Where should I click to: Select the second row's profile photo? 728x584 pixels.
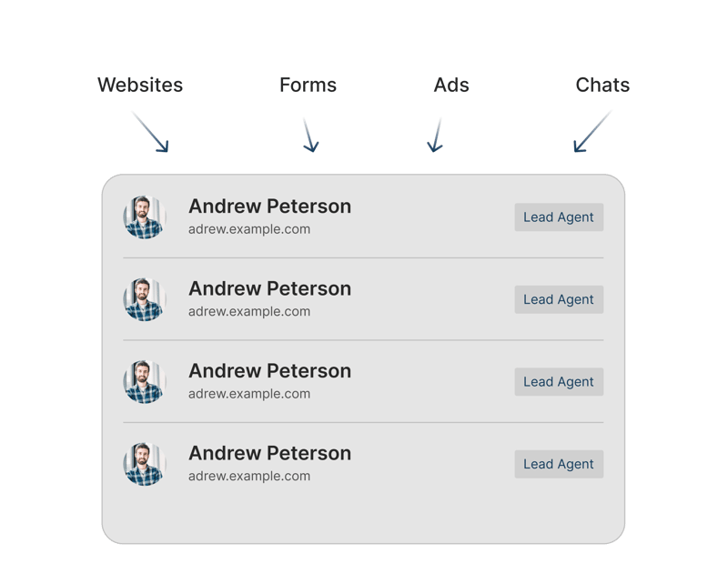tap(145, 299)
